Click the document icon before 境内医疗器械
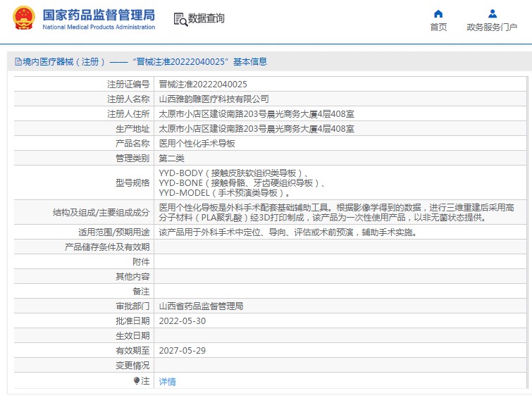The width and height of the screenshot is (532, 398). (x=18, y=62)
